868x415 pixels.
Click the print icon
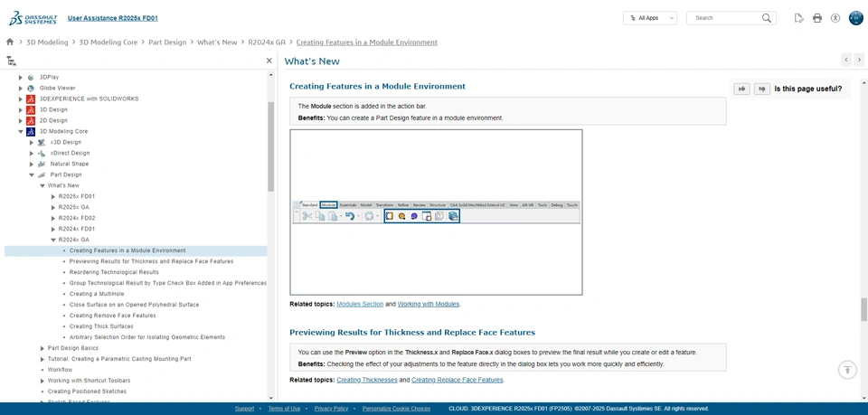pyautogui.click(x=817, y=18)
